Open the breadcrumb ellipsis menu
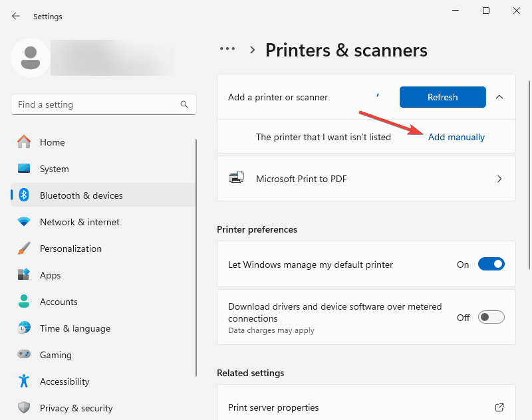 227,49
